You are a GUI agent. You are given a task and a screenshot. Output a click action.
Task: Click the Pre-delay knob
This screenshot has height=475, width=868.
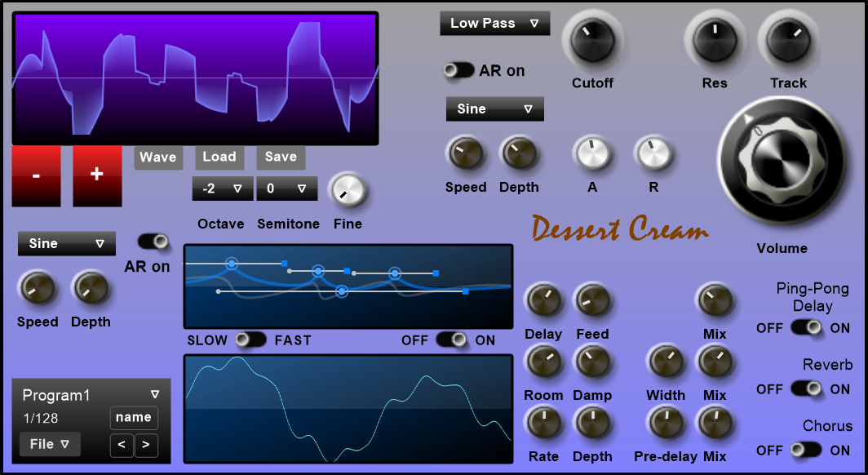click(666, 422)
